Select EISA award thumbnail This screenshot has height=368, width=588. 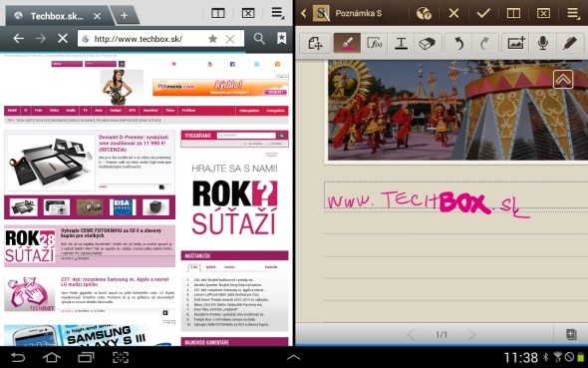[123, 207]
